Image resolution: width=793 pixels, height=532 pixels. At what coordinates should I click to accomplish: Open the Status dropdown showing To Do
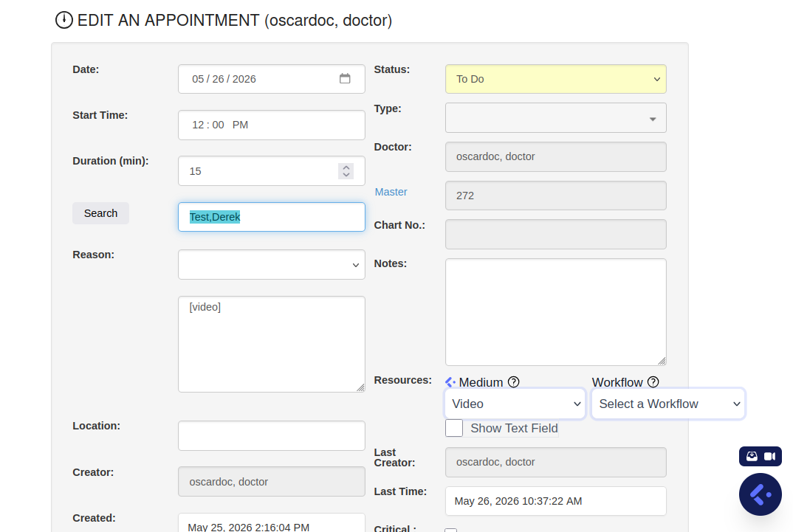click(556, 79)
